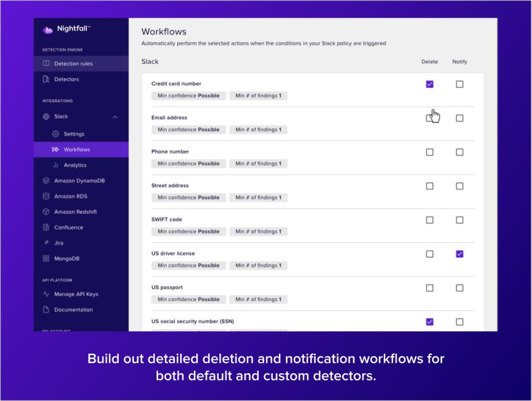The width and height of the screenshot is (532, 401).
Task: Enable Notify for Email address
Action: [x=459, y=118]
